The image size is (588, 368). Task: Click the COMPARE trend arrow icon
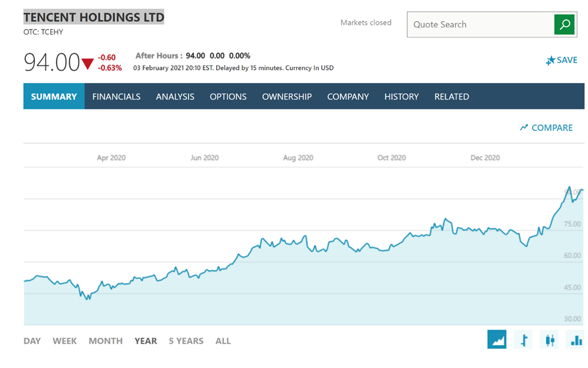click(524, 128)
